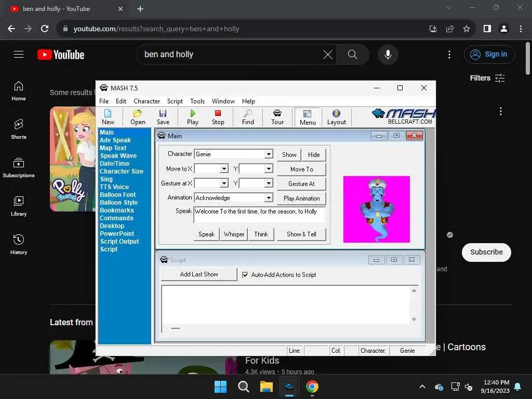
Task: Open the Edit menu in MASH
Action: tap(121, 101)
